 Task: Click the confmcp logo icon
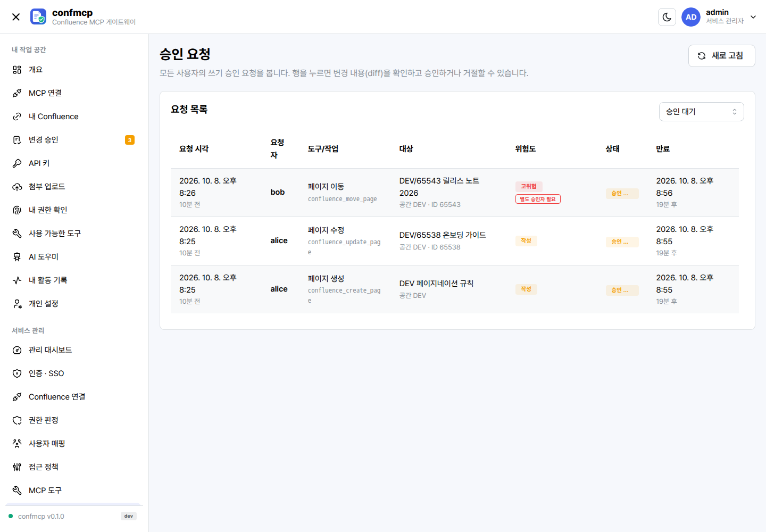(38, 17)
